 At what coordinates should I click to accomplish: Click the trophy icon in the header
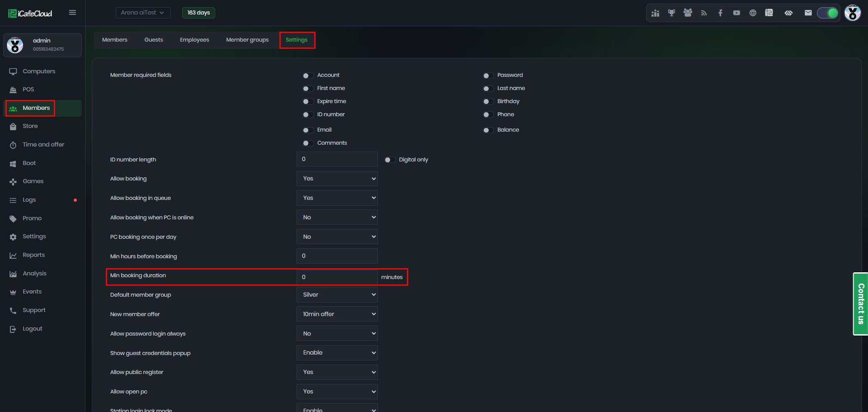point(671,13)
